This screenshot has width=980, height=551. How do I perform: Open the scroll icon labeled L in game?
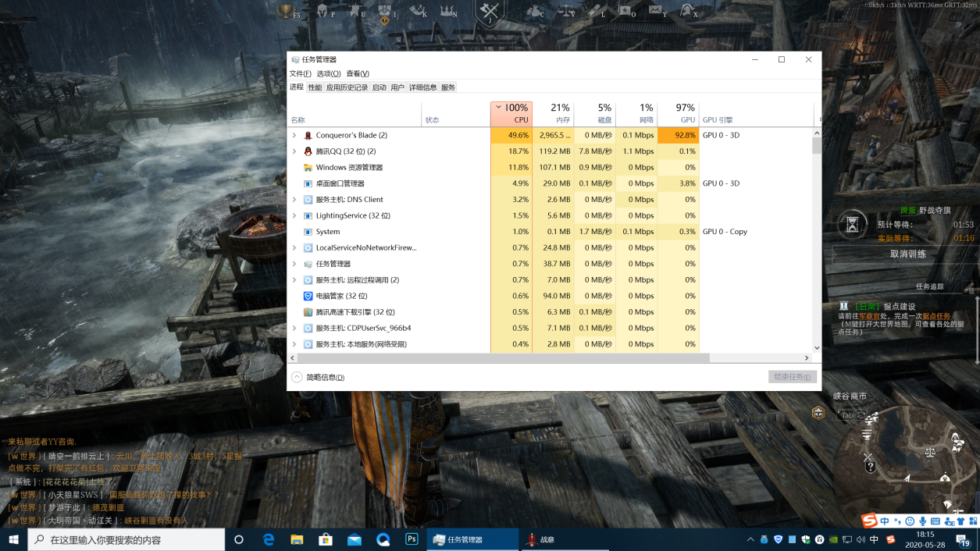coord(595,11)
